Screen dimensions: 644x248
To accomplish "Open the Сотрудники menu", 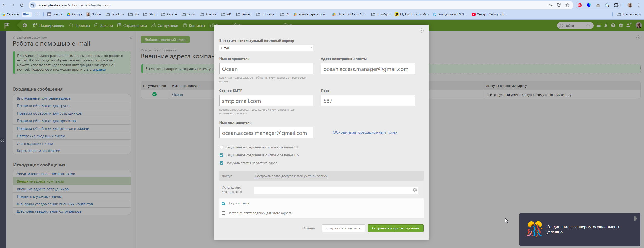I will tap(165, 26).
